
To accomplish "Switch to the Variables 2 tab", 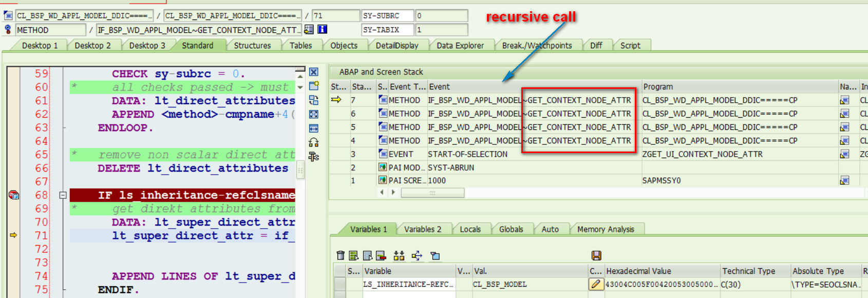I will pos(422,229).
